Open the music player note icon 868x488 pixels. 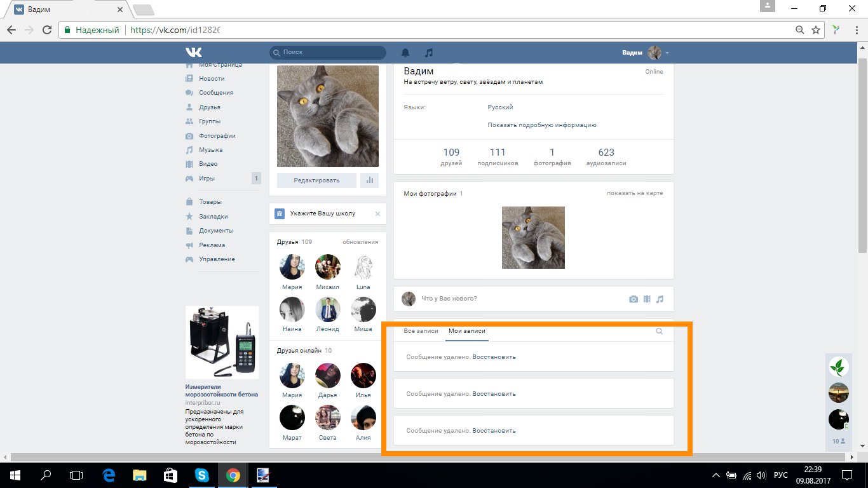[429, 53]
